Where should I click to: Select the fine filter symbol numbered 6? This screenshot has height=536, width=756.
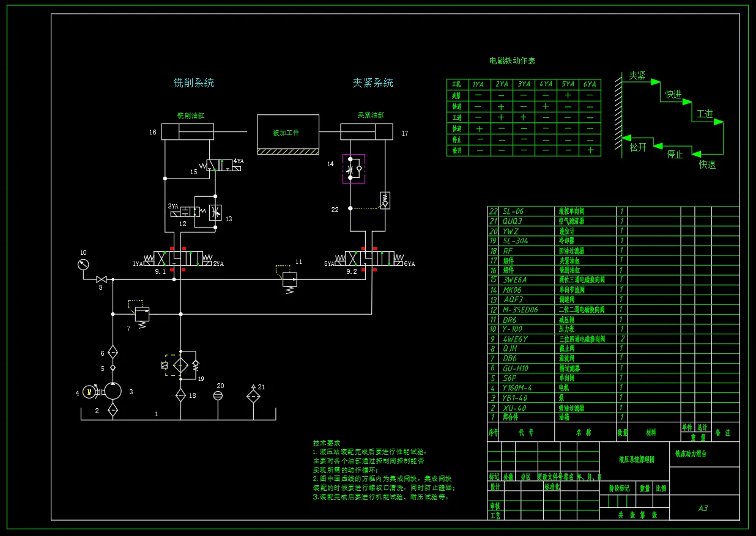pos(113,352)
